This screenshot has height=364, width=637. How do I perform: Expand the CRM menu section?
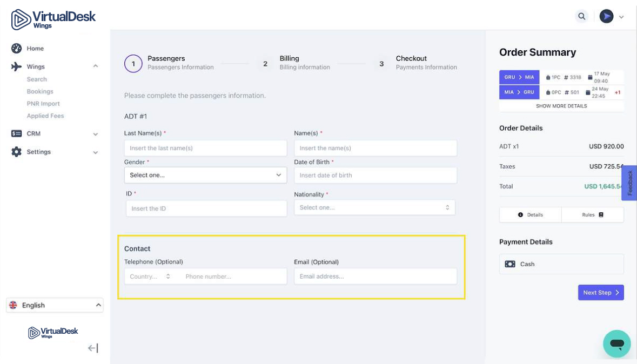point(95,134)
